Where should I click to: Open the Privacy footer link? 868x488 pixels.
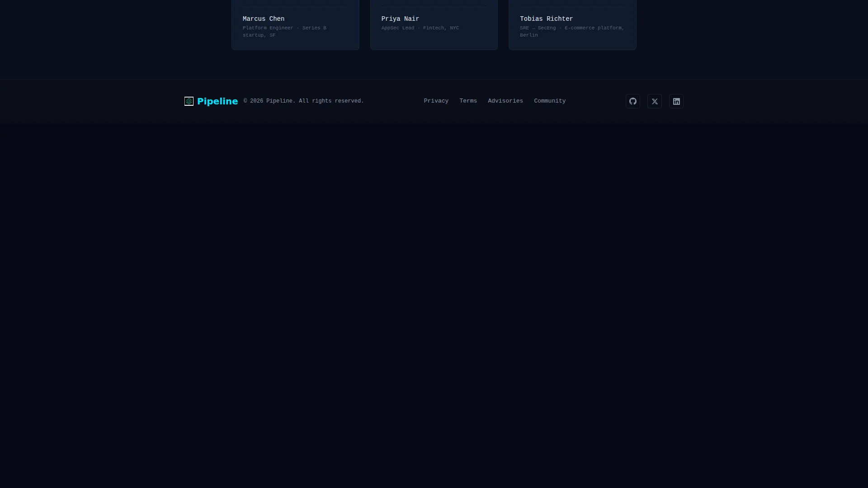click(x=436, y=101)
